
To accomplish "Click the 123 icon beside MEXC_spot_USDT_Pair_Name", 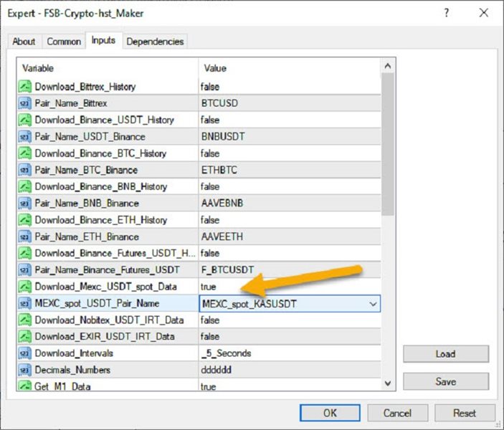I will tap(25, 303).
